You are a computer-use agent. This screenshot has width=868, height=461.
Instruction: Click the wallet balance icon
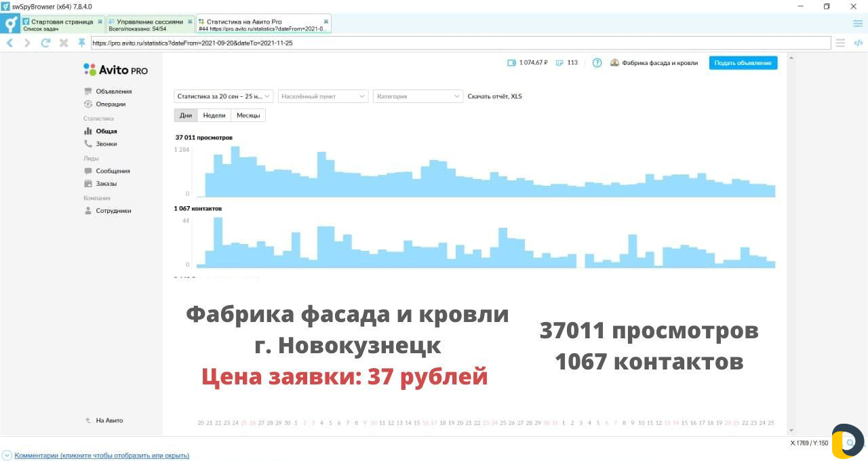tap(512, 63)
